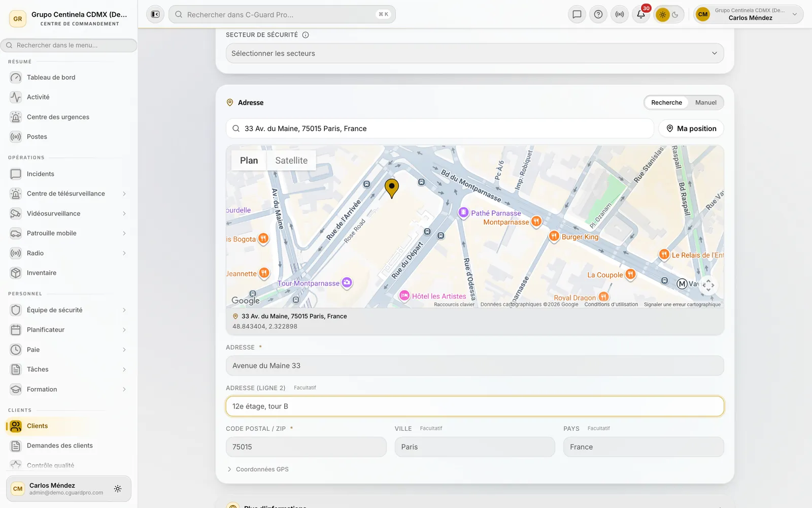Open Tableau de bord in sidebar
The height and width of the screenshot is (508, 812).
51,77
